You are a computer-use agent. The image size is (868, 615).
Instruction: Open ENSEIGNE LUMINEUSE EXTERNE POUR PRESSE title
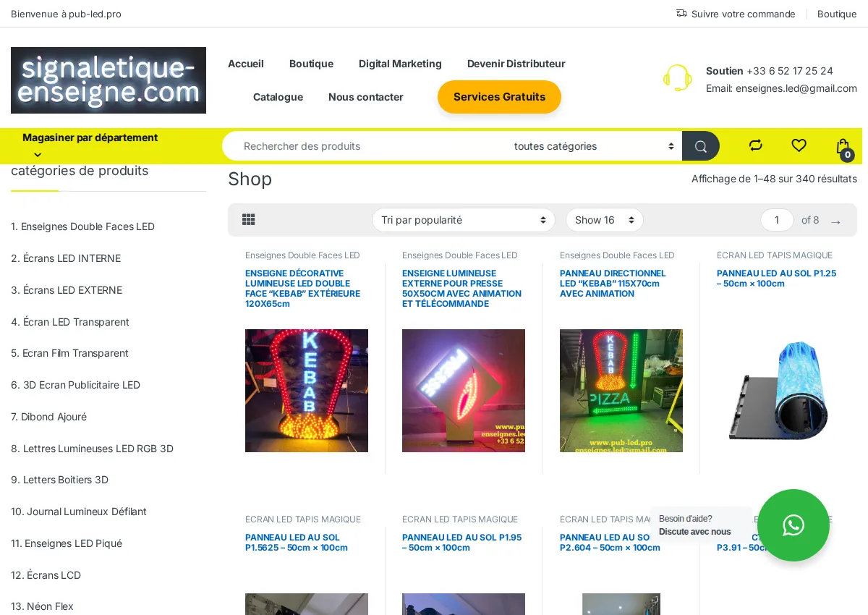461,289
